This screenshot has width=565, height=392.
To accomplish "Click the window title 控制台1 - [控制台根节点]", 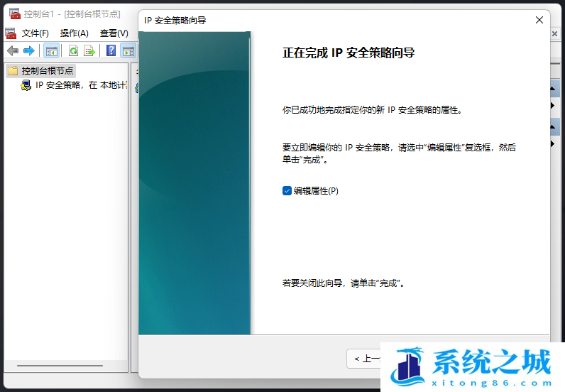I will click(72, 14).
